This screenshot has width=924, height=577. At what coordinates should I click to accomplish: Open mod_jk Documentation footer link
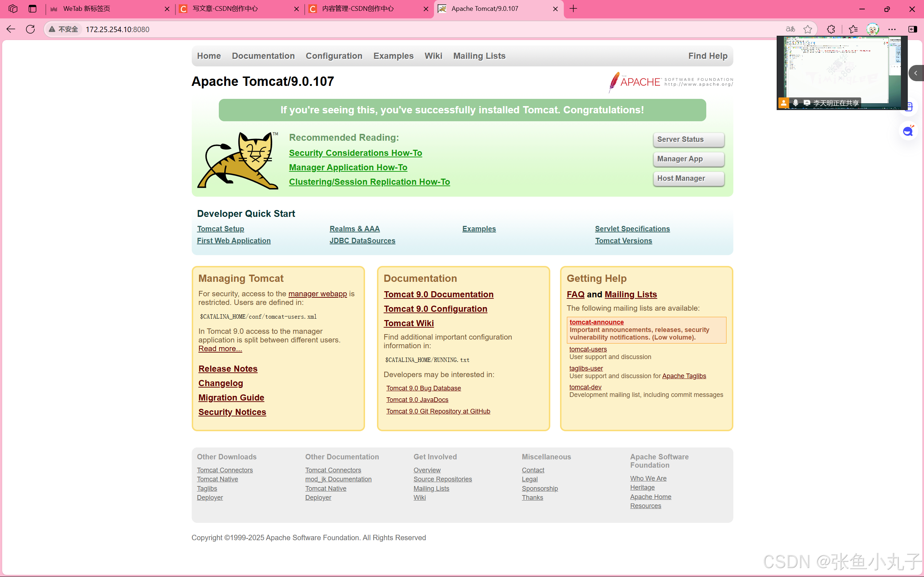point(338,479)
